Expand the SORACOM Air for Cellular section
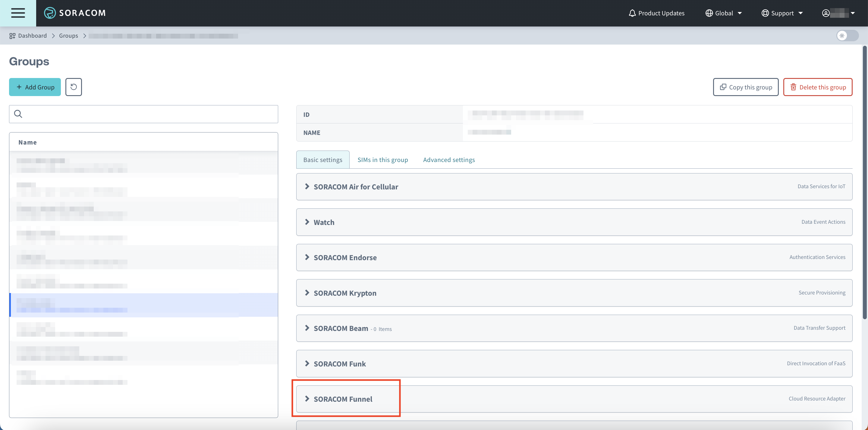Screen dimensions: 868x430 [356, 187]
